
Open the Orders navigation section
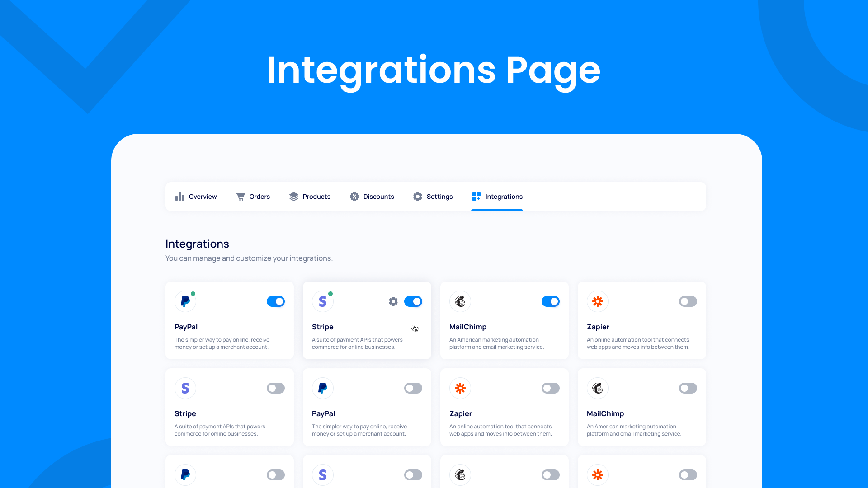[x=253, y=197]
